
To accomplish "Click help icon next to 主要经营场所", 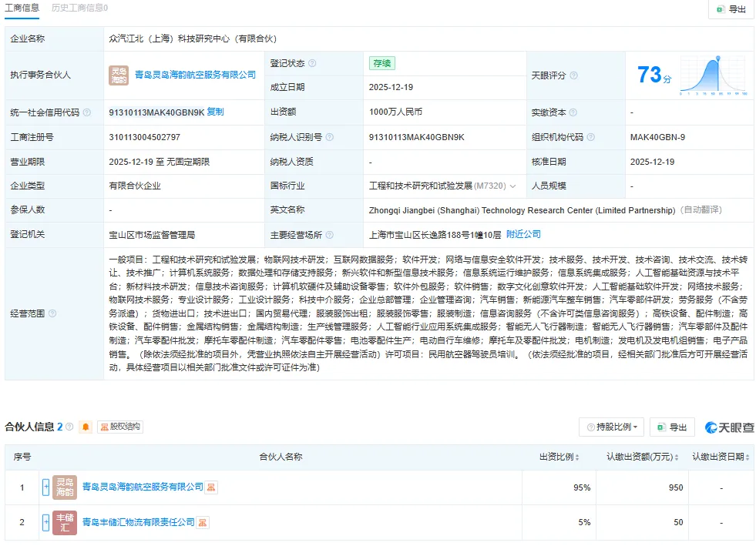I will 329,235.
